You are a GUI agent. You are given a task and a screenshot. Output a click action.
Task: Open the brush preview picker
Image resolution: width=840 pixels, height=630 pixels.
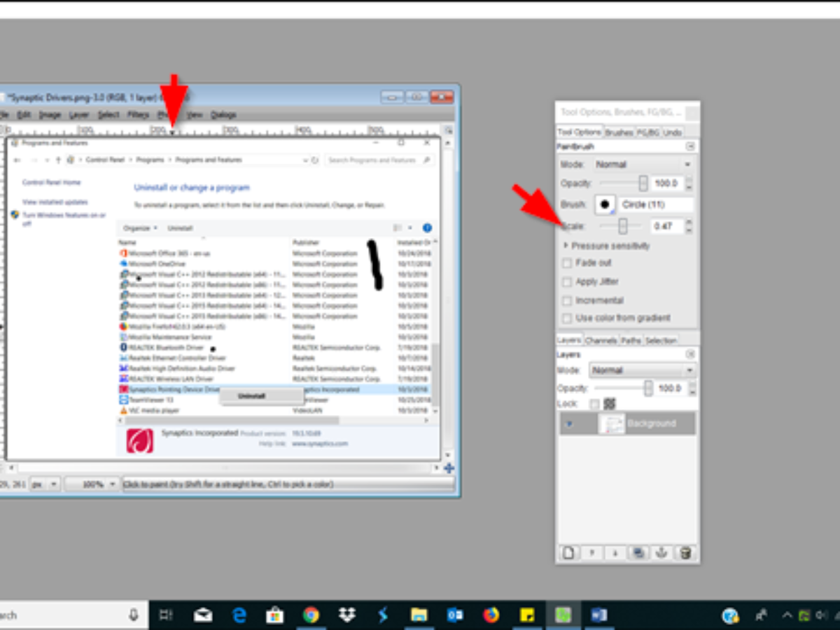[605, 204]
